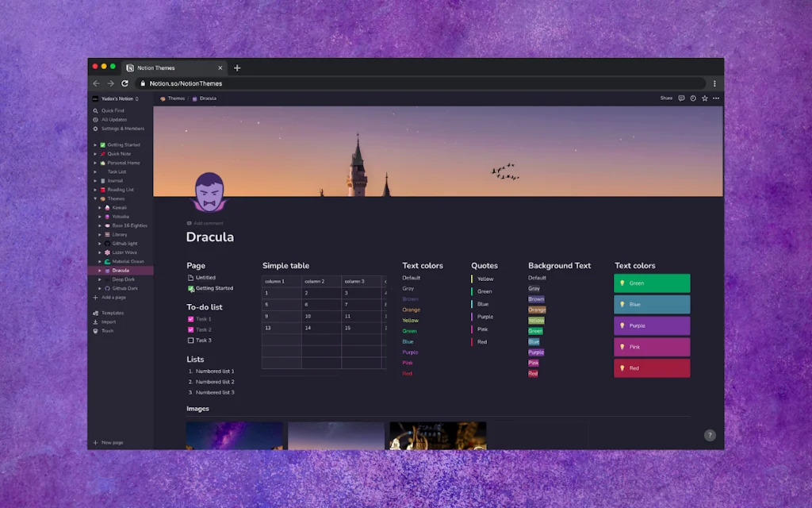The image size is (812, 508).
Task: Click the green callout color block
Action: [x=652, y=283]
